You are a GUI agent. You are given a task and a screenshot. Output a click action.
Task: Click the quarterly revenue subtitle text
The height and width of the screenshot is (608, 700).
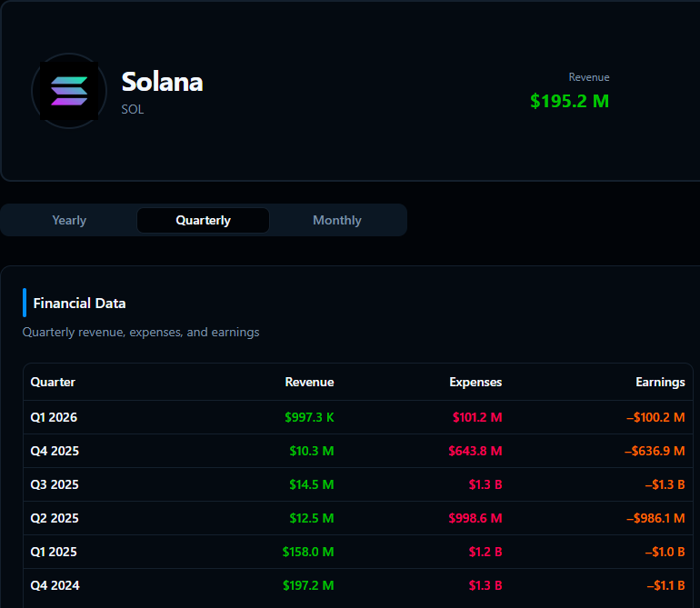click(x=141, y=332)
